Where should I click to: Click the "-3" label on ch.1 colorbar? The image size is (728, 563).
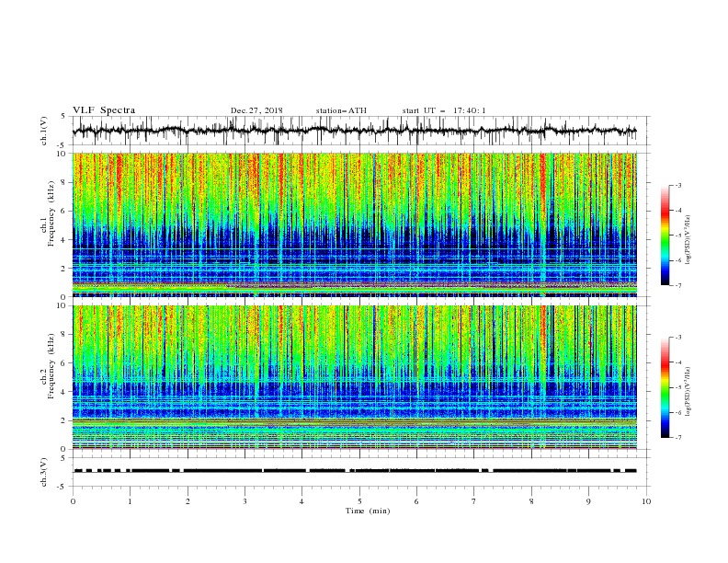point(678,185)
